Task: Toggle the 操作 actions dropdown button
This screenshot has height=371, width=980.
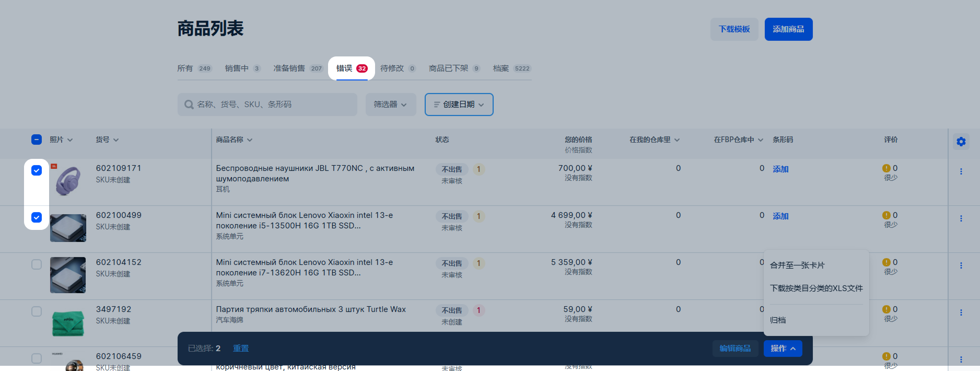Action: tap(783, 349)
